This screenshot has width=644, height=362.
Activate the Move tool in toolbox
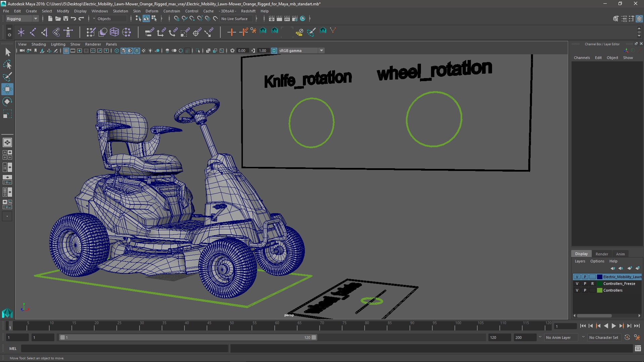pos(7,89)
